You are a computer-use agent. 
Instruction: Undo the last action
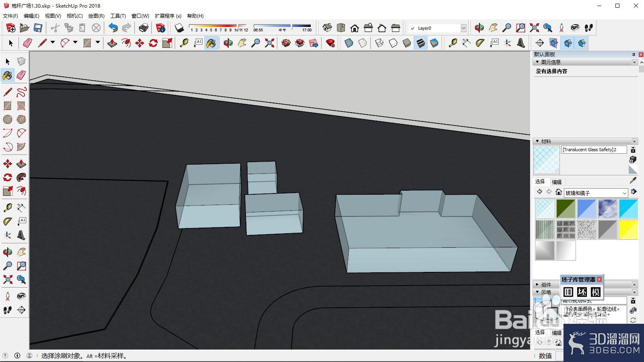113,28
